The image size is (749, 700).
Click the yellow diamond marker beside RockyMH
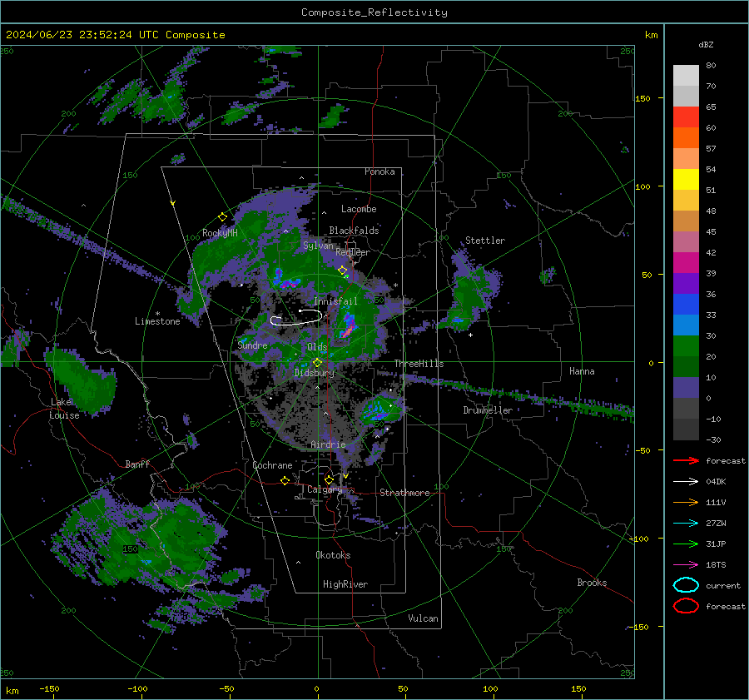(222, 217)
